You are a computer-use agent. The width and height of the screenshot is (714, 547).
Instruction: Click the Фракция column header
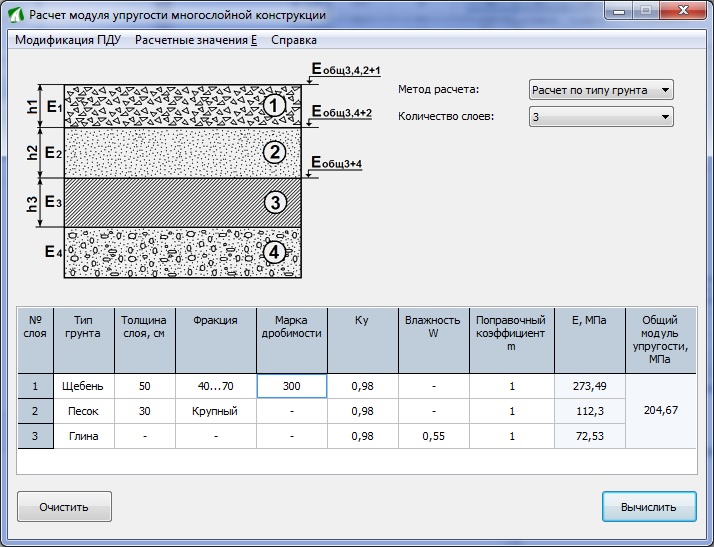point(216,340)
